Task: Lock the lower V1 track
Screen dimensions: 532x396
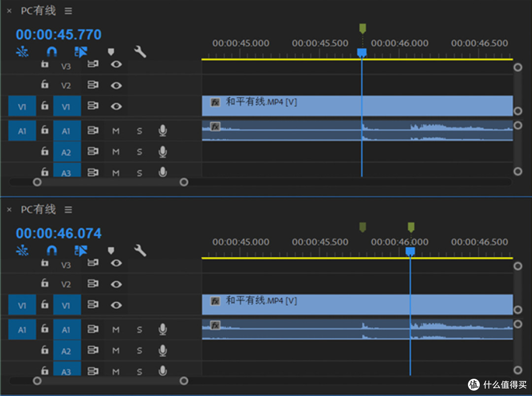Action: tap(45, 304)
